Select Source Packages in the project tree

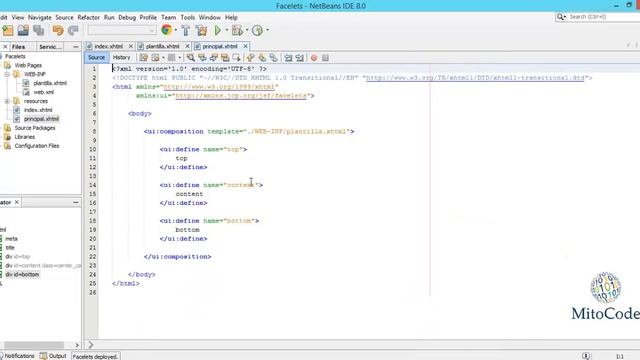coord(35,128)
